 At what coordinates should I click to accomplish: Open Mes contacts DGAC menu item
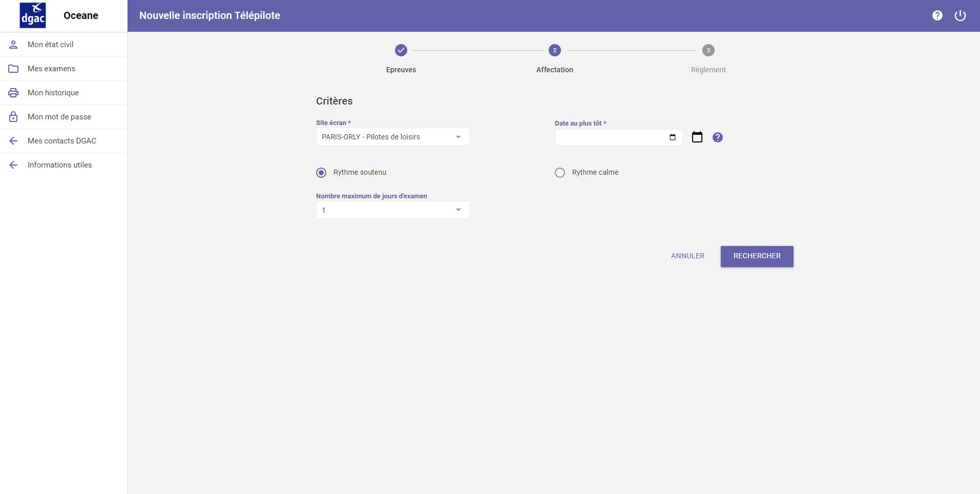pos(64,141)
